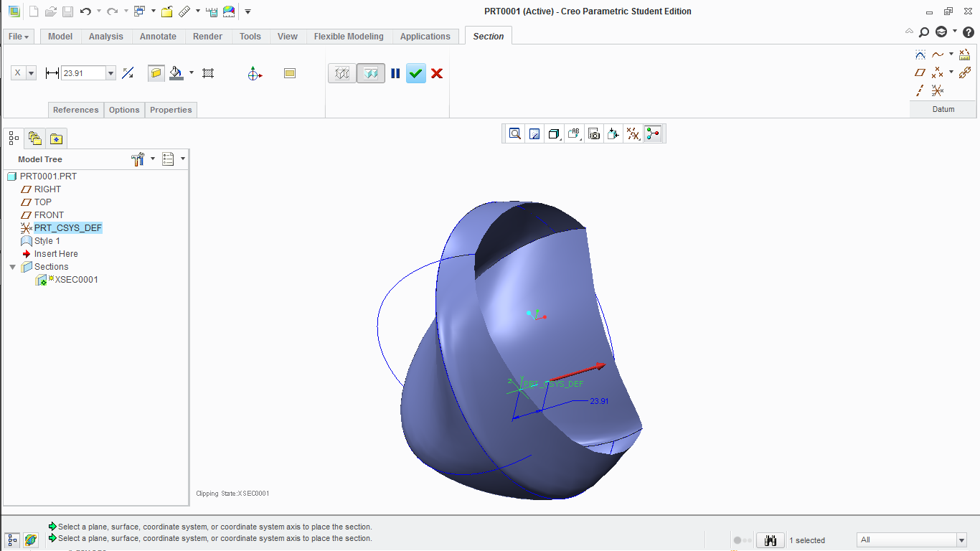Screen dimensions: 980x551
Task: Switch to the Flexible Modeling tab
Action: (349, 37)
